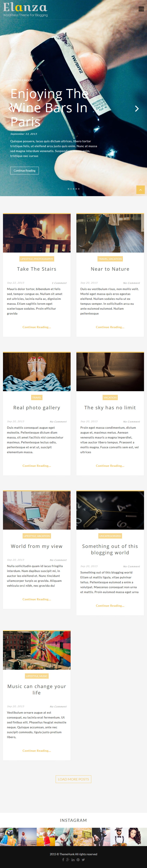
Task: Jump up with yellow back-to-top arrow button
Action: pos(141,190)
